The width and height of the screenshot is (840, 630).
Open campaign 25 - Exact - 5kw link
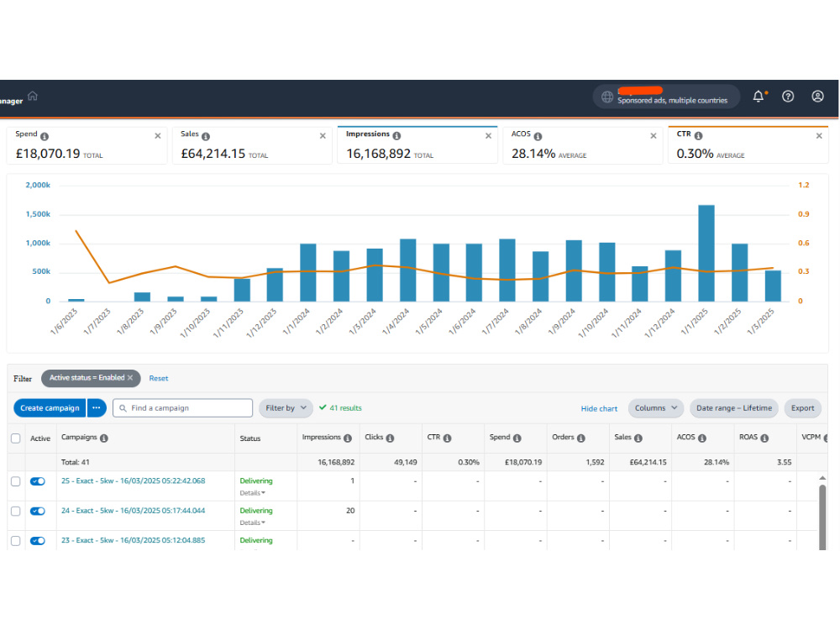click(x=133, y=480)
